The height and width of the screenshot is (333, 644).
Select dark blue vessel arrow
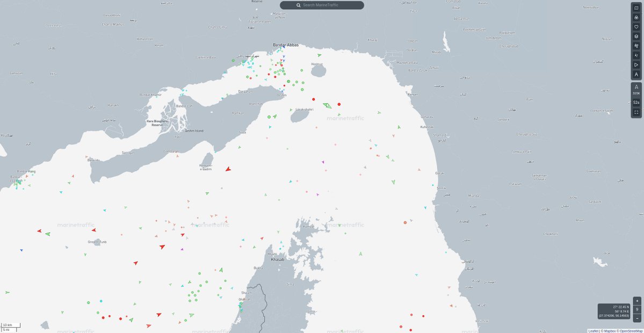(x=21, y=250)
